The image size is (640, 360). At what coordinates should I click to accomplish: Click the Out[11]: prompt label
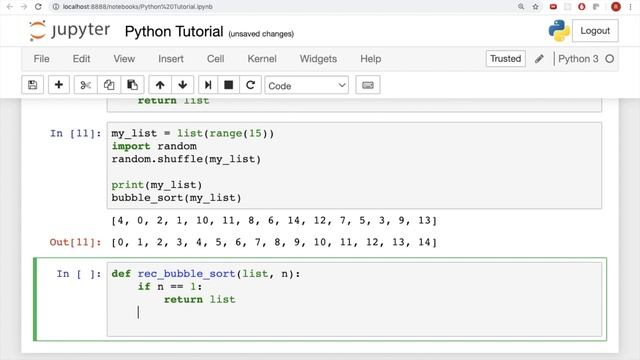[x=75, y=242]
